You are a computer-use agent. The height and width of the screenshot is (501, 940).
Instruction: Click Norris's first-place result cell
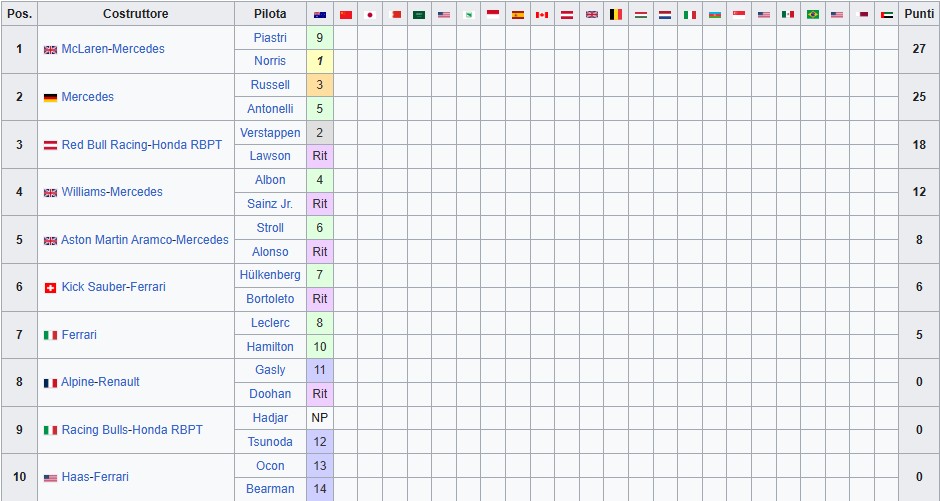[319, 61]
